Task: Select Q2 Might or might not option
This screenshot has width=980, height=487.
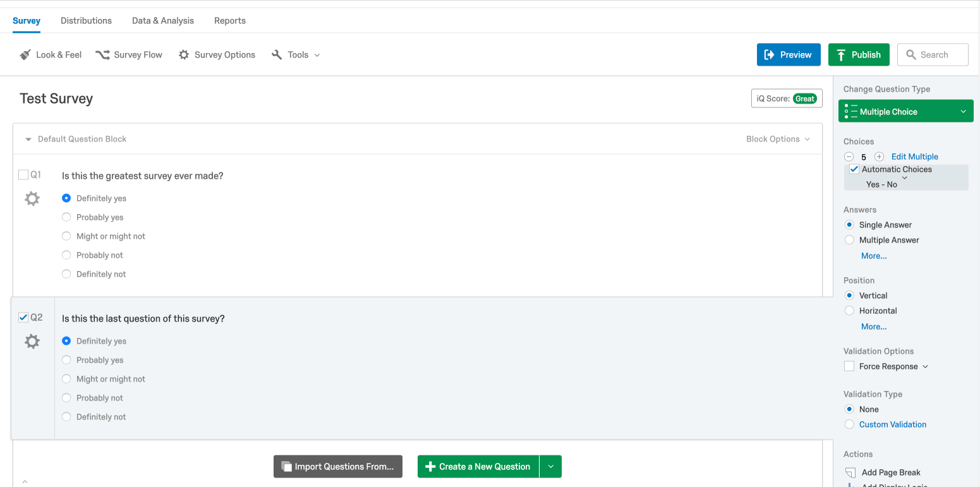Action: click(x=66, y=379)
